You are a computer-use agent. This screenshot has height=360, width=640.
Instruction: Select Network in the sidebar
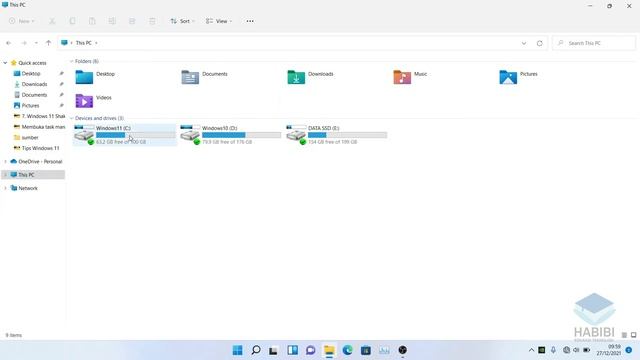tap(24, 188)
